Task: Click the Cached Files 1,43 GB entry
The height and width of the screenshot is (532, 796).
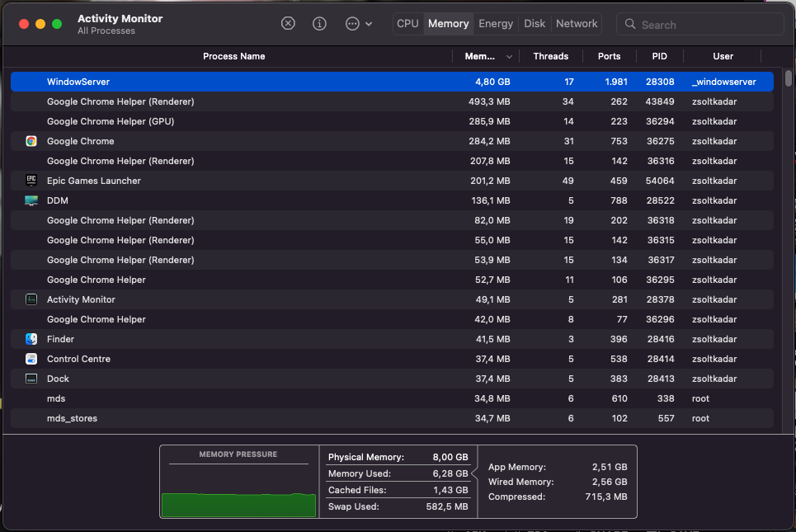Action: (x=398, y=490)
